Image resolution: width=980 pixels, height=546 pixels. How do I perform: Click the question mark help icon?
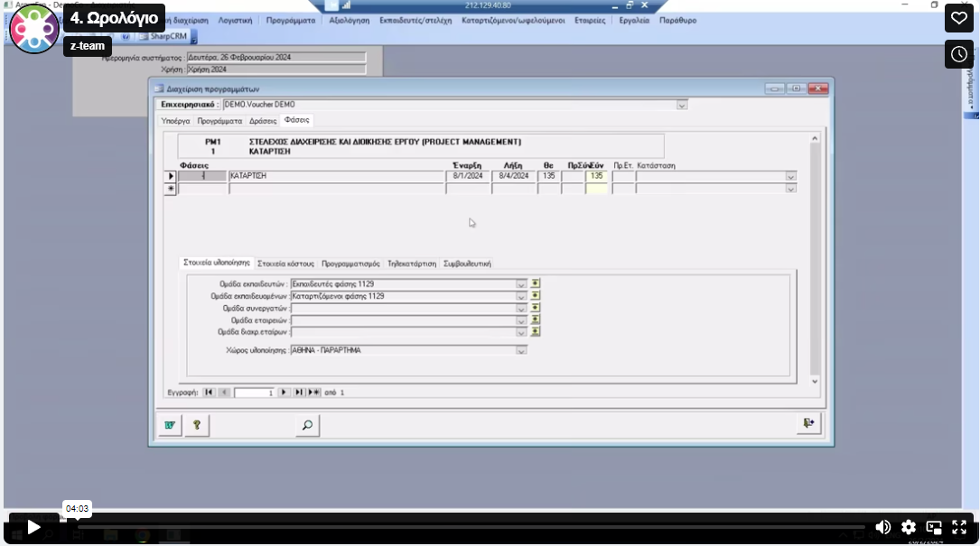[x=196, y=425]
